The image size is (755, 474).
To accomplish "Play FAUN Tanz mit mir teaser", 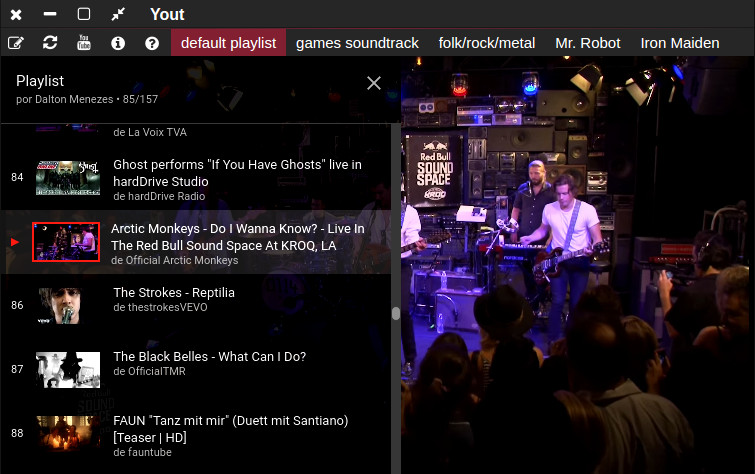I will click(231, 429).
